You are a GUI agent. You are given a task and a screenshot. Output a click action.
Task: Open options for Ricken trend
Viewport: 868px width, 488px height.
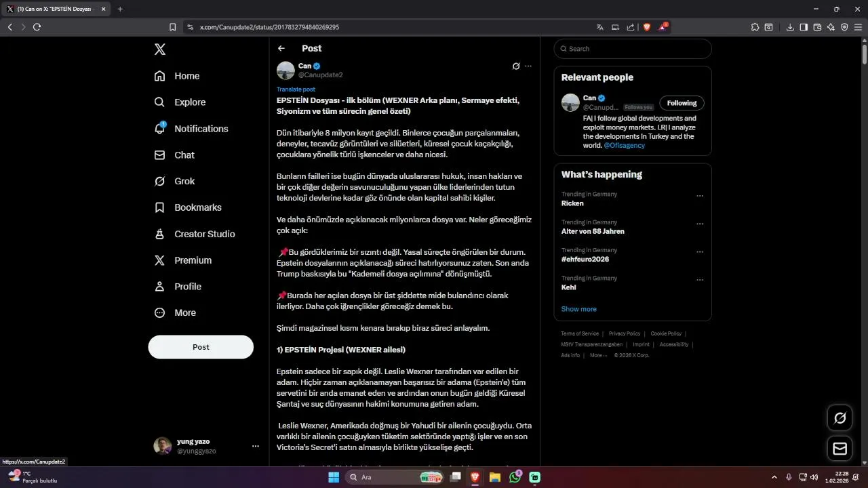(x=700, y=196)
